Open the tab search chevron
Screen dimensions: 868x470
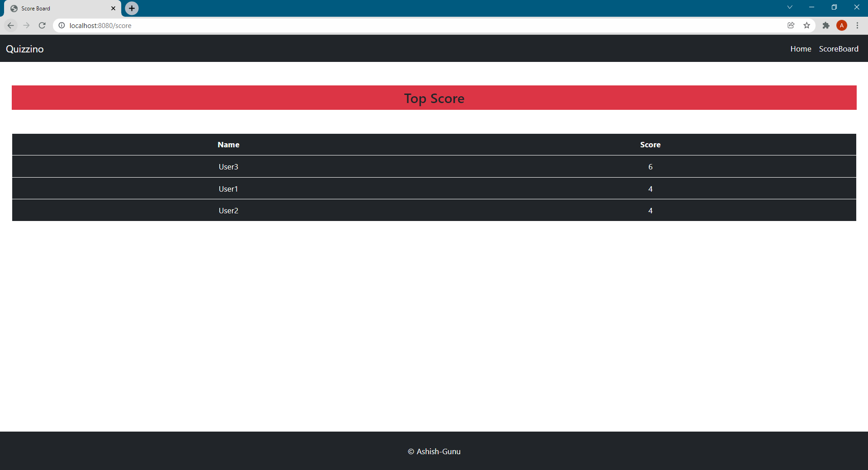(789, 7)
